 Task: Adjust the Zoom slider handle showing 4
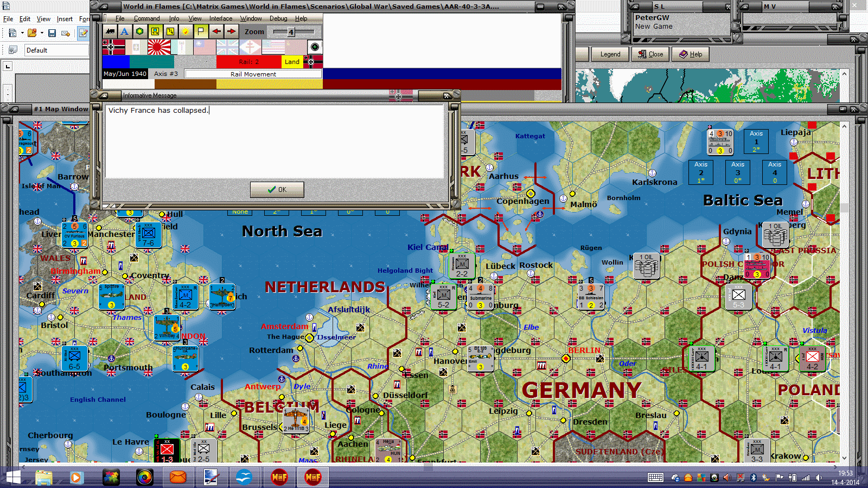291,31
